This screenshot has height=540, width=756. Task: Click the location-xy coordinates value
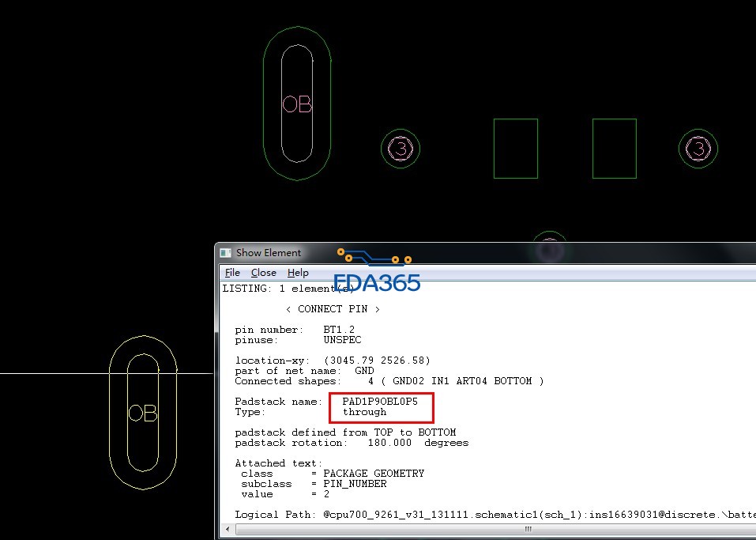pyautogui.click(x=377, y=361)
